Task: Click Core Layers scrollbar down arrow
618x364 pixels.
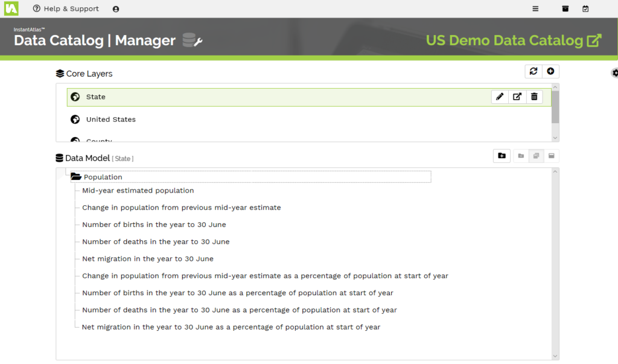Action: (x=555, y=138)
